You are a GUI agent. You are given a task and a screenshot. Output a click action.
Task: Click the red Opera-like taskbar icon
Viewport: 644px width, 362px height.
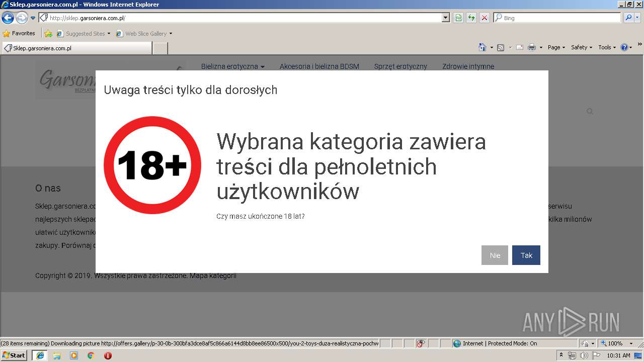(108, 355)
